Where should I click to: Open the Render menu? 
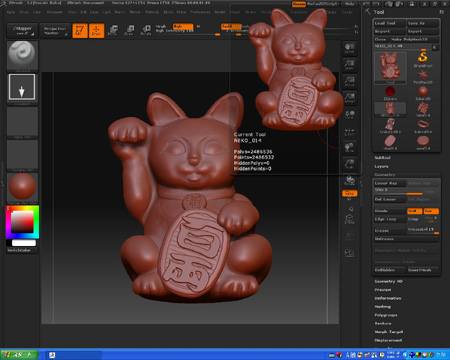click(220, 12)
